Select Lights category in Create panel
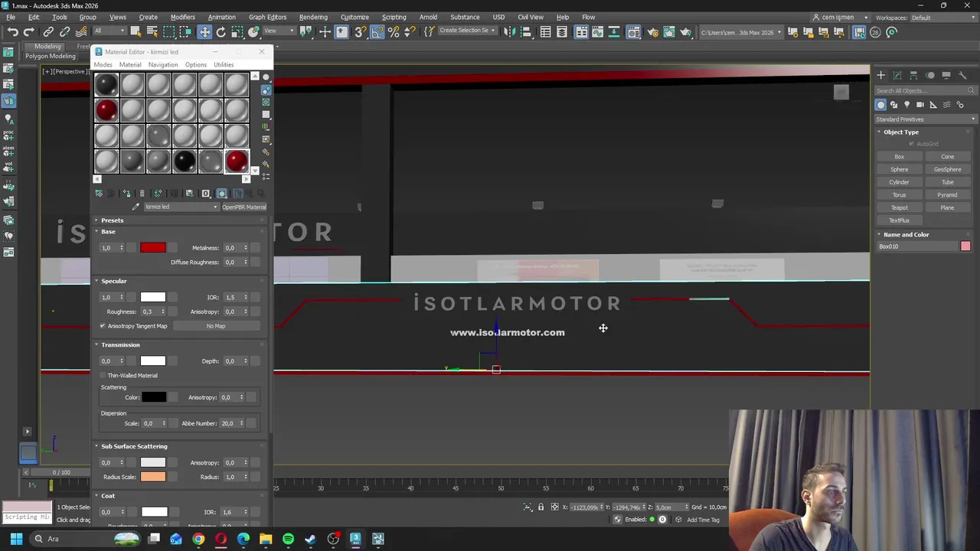Viewport: 980px width, 551px height. click(907, 105)
